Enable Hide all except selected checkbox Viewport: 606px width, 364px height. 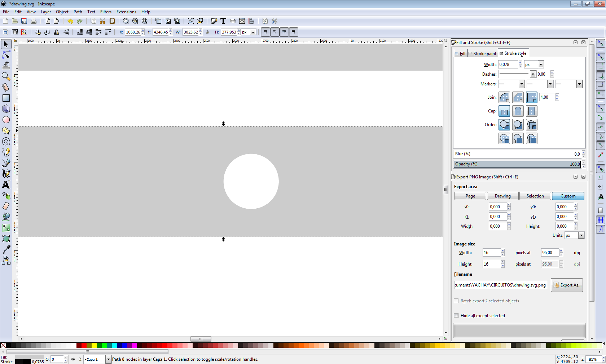(456, 316)
